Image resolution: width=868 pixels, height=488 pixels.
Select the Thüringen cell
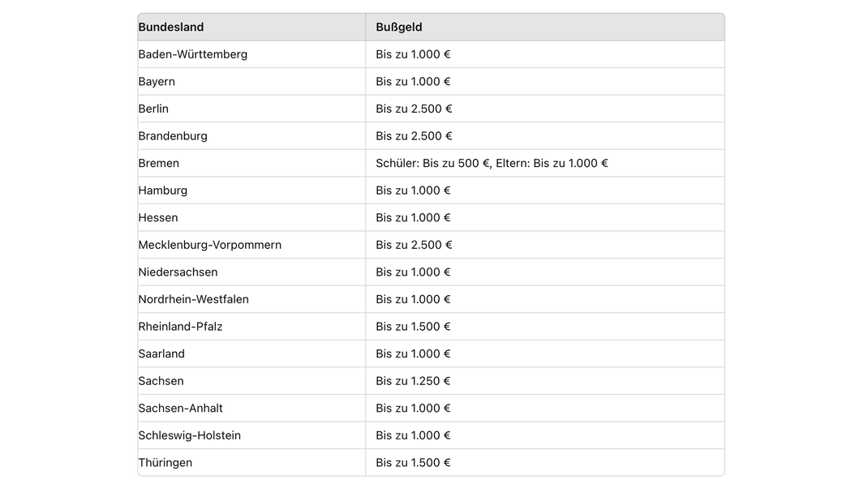click(165, 463)
